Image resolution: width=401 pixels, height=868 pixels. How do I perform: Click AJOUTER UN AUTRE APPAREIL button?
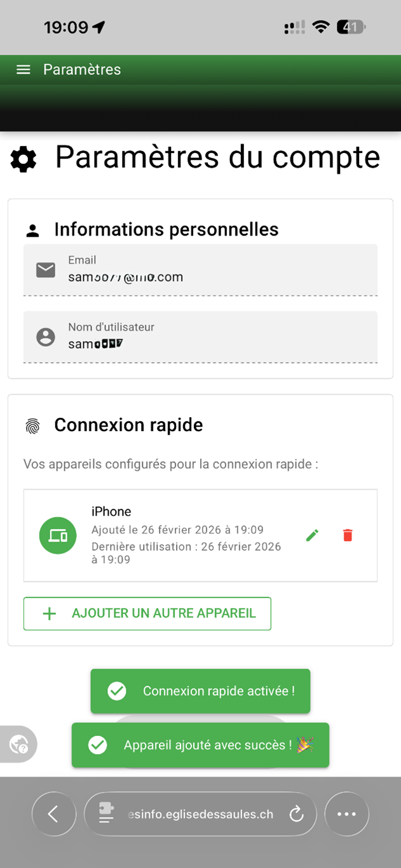147,613
